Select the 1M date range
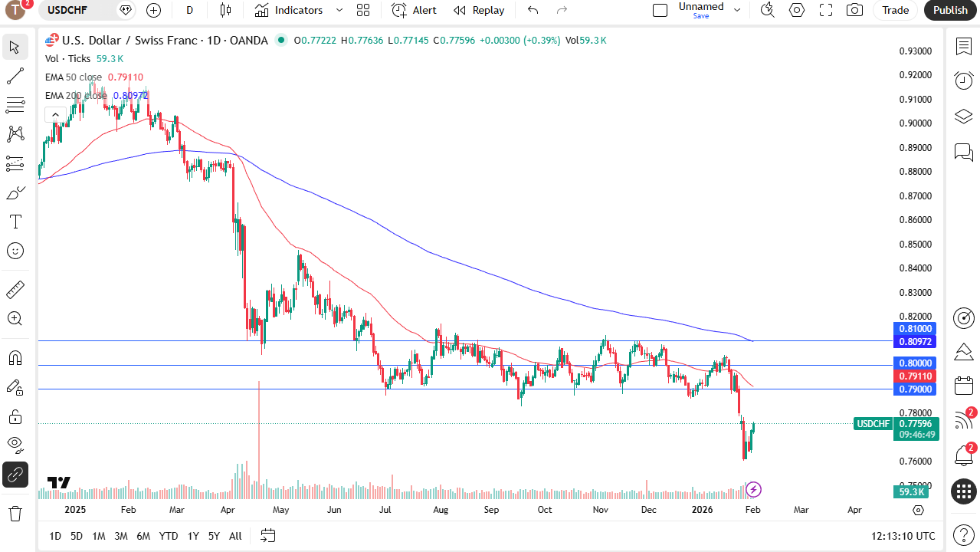Screen dimensions: 980x552 click(x=99, y=536)
